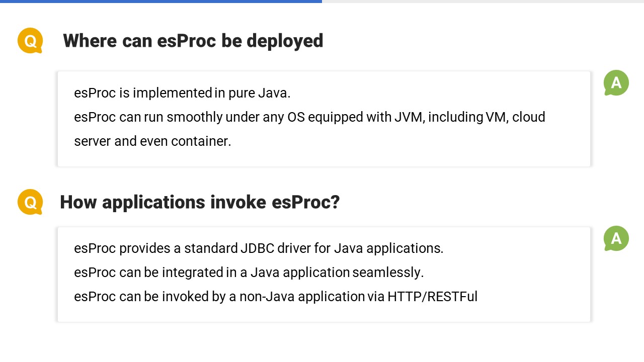Click the blue filled part of the top progress bar
Screen dimensions: 644x362
click(x=161, y=2)
